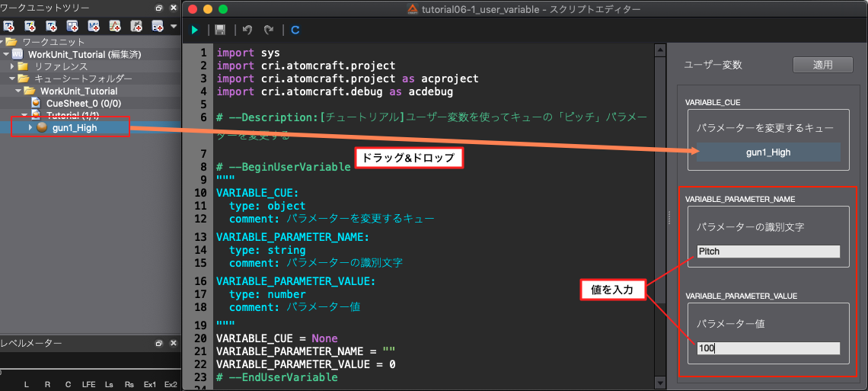Click the code editor vertical scrollbar track

pyautogui.click(x=660, y=216)
